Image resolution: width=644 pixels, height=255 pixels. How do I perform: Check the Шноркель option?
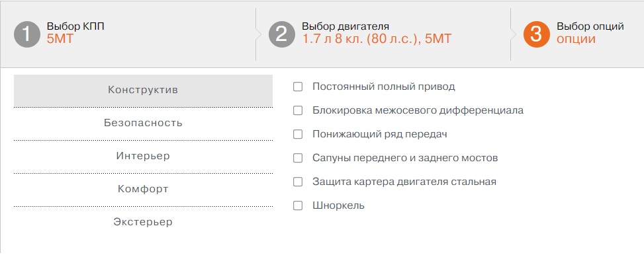click(x=298, y=206)
